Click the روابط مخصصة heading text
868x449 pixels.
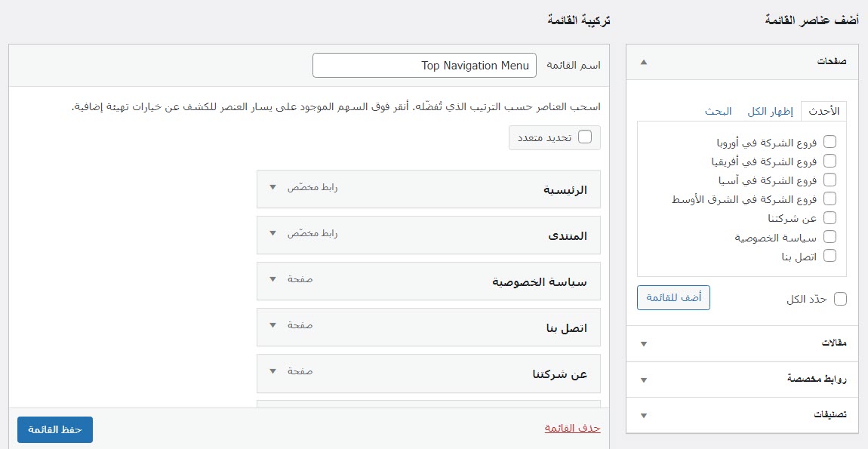[817, 380]
